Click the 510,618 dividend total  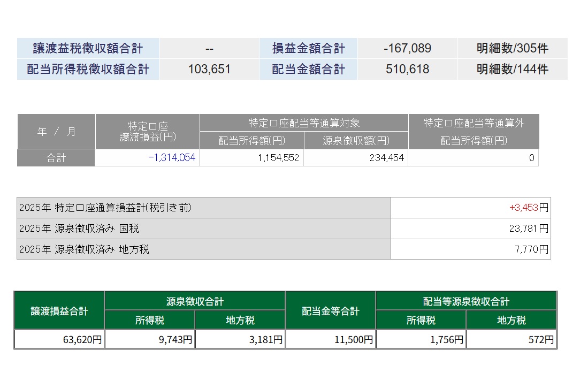(407, 69)
